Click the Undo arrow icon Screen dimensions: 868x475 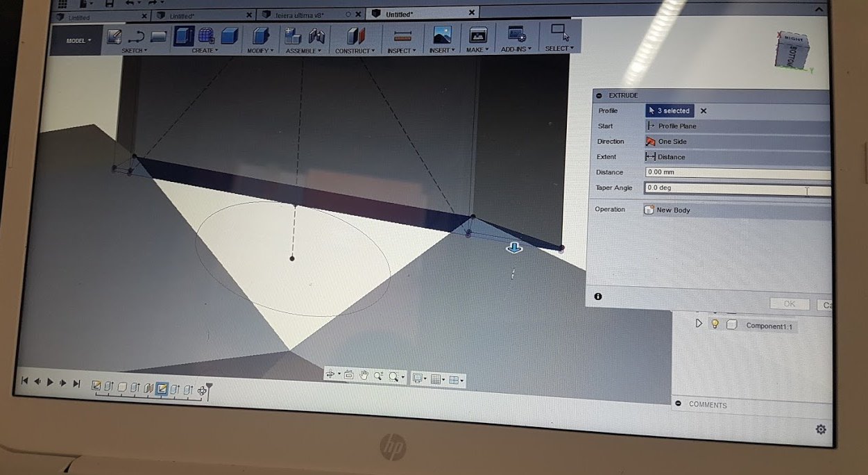pyautogui.click(x=129, y=3)
